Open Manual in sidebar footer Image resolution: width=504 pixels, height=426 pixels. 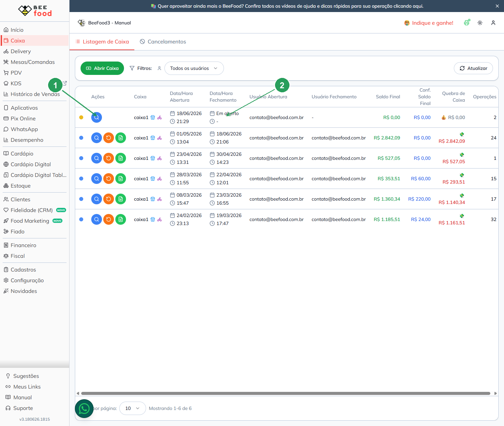(x=35, y=397)
